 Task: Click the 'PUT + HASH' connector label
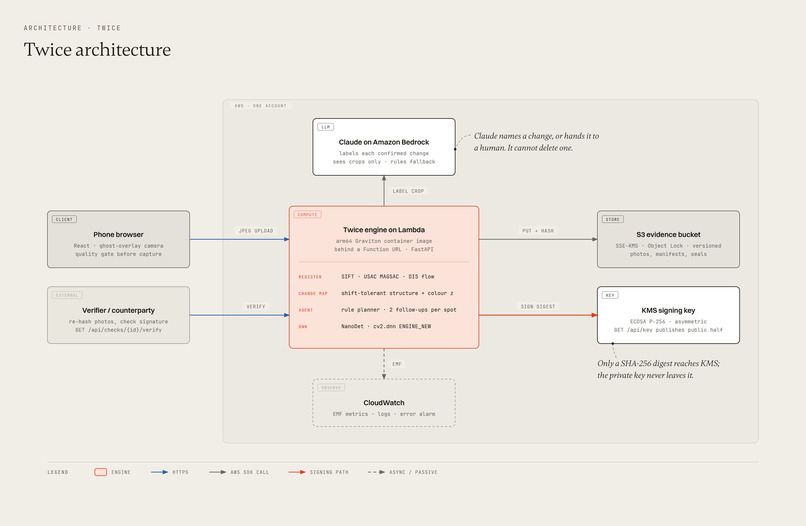[538, 231]
